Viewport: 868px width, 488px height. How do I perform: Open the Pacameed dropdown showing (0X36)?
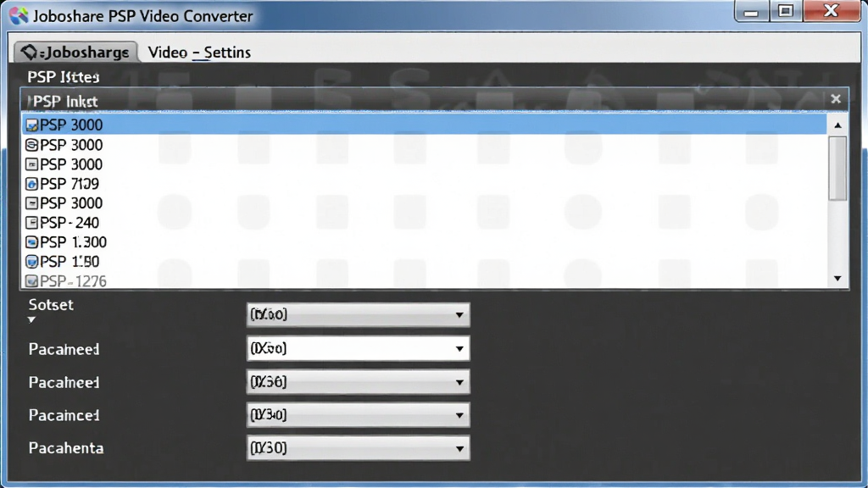pos(359,382)
